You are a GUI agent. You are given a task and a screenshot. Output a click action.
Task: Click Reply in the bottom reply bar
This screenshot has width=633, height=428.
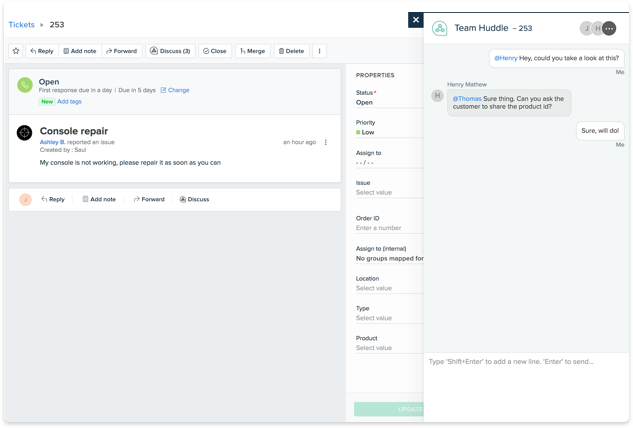[53, 199]
